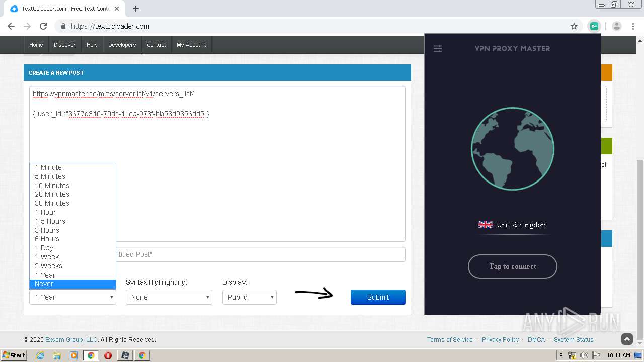Open the Chrome profile avatar
This screenshot has width=644, height=362.
pos(617,26)
